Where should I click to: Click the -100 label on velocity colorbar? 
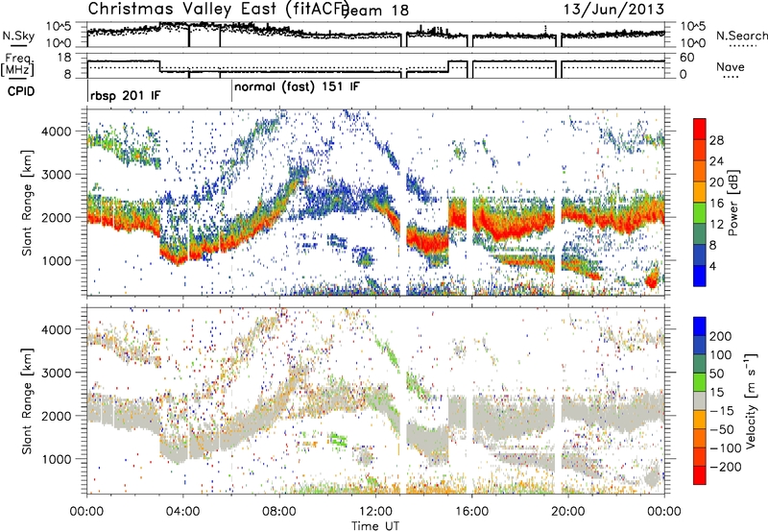point(725,448)
